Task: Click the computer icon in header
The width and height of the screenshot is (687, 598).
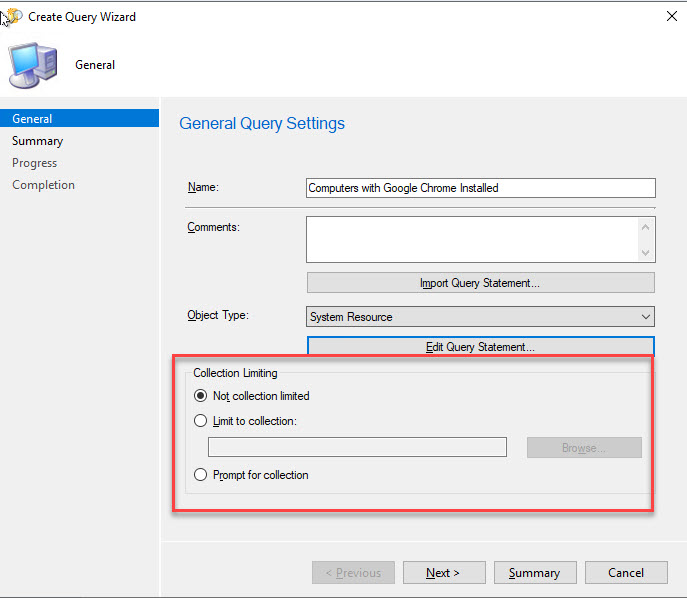Action: (x=33, y=65)
